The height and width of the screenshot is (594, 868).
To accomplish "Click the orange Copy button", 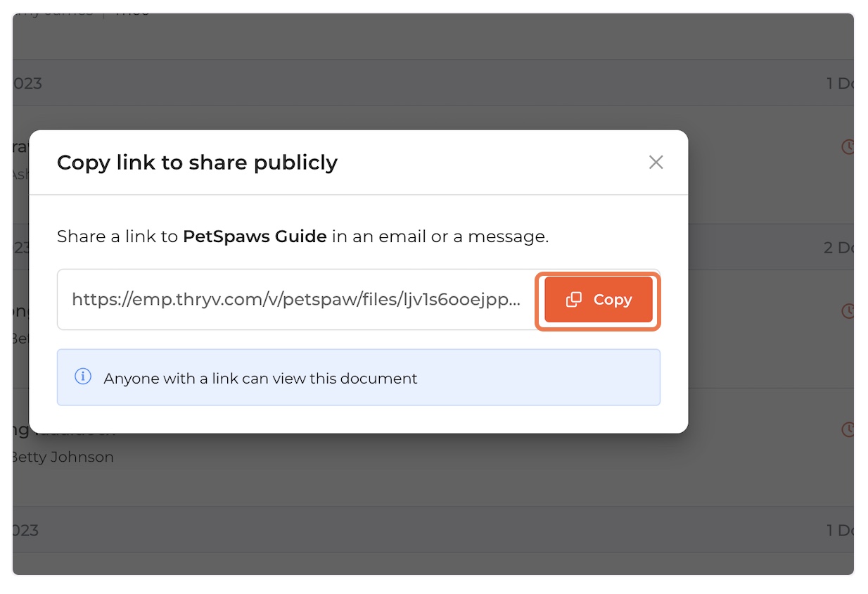I will point(599,299).
